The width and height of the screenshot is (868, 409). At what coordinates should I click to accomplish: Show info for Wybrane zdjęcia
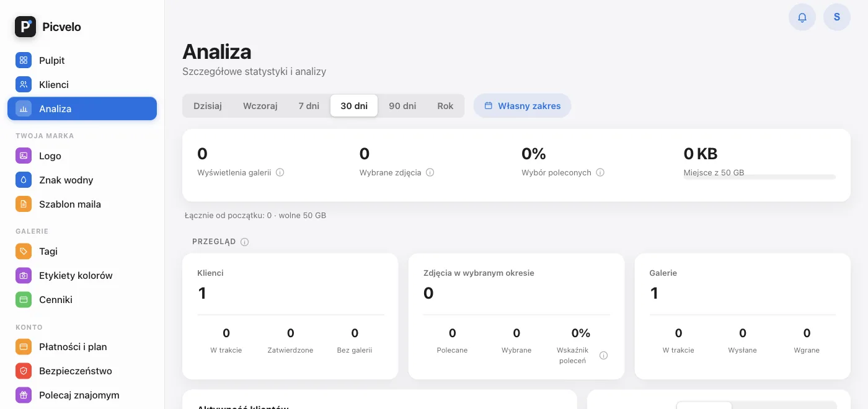[430, 173]
